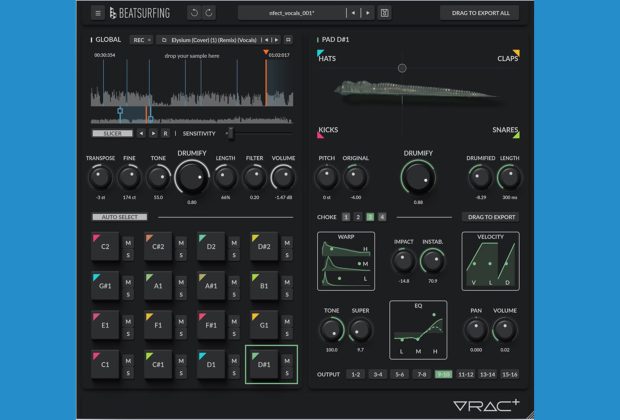Click the XY pad circular cursor
Viewport: 620px width, 420px height.
[x=402, y=68]
